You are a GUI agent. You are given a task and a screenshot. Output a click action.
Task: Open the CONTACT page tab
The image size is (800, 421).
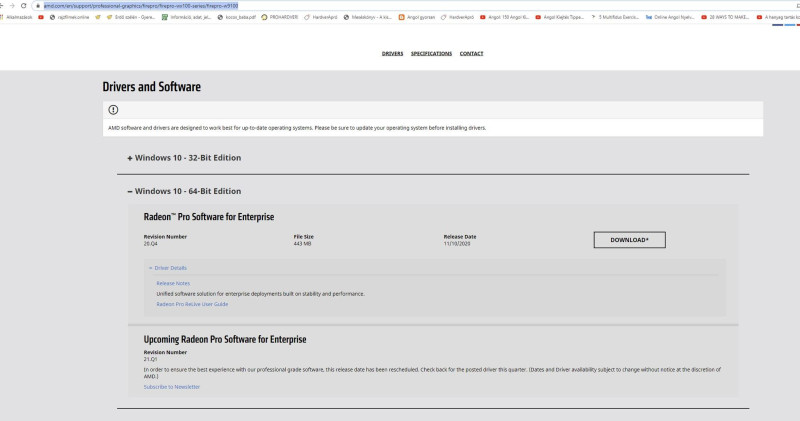pyautogui.click(x=471, y=53)
